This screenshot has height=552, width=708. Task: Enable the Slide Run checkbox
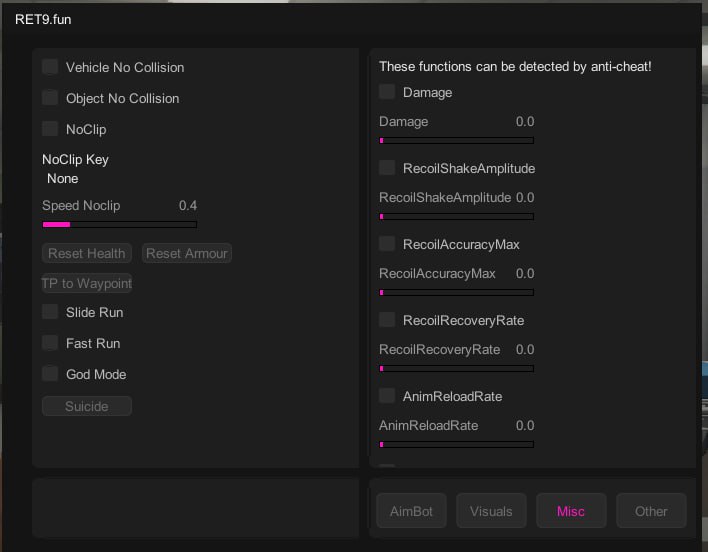click(x=50, y=312)
